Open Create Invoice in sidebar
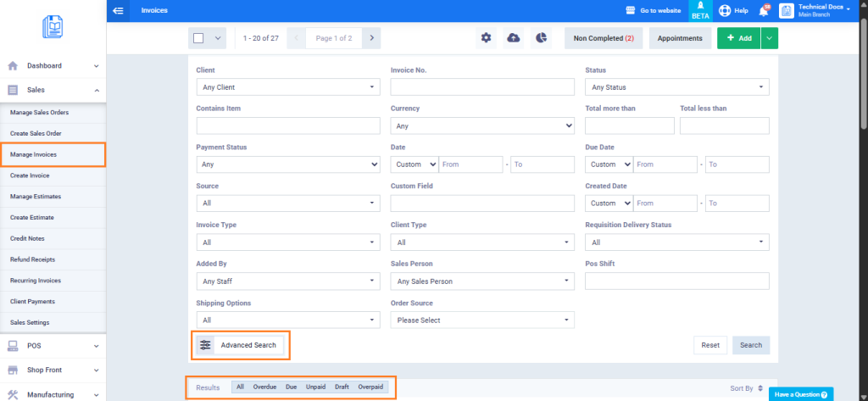The image size is (868, 401). pos(30,175)
